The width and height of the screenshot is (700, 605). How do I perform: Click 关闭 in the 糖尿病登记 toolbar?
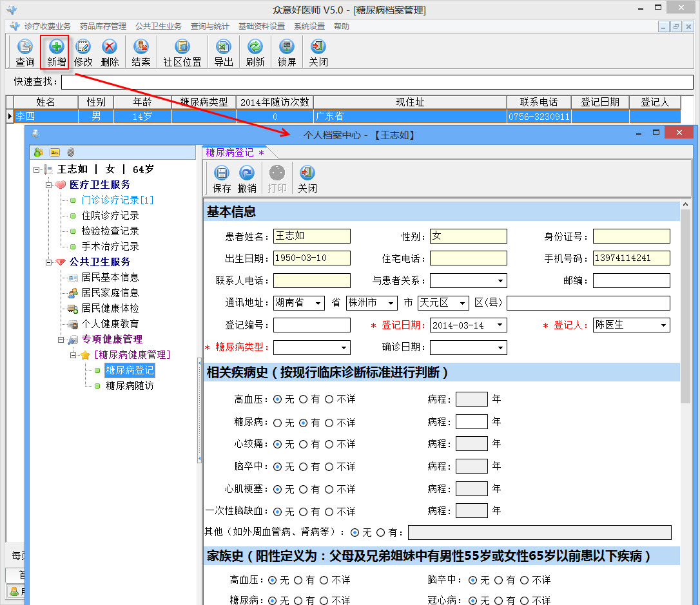(307, 179)
